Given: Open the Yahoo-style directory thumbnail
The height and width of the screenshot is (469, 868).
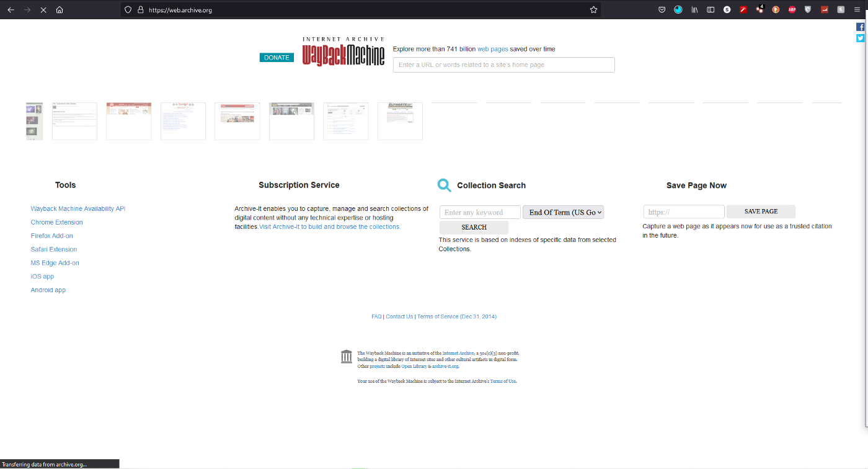Looking at the screenshot, I should [183, 121].
